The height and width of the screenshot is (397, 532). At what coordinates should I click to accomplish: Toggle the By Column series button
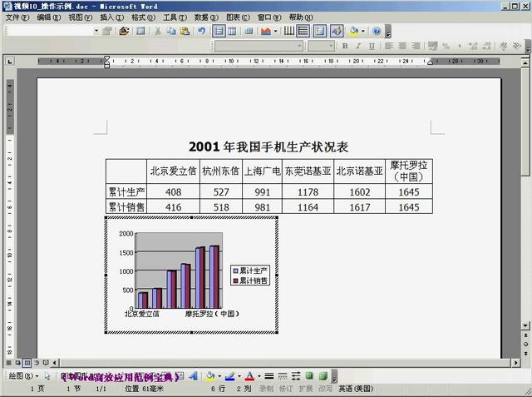coord(232,32)
